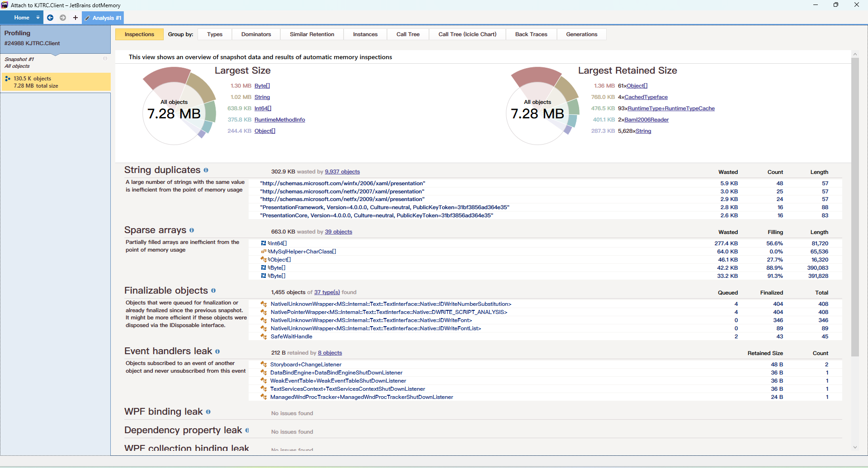Click the DataBindEngine ShutDownListener row icon
868x468 pixels.
click(x=264, y=372)
